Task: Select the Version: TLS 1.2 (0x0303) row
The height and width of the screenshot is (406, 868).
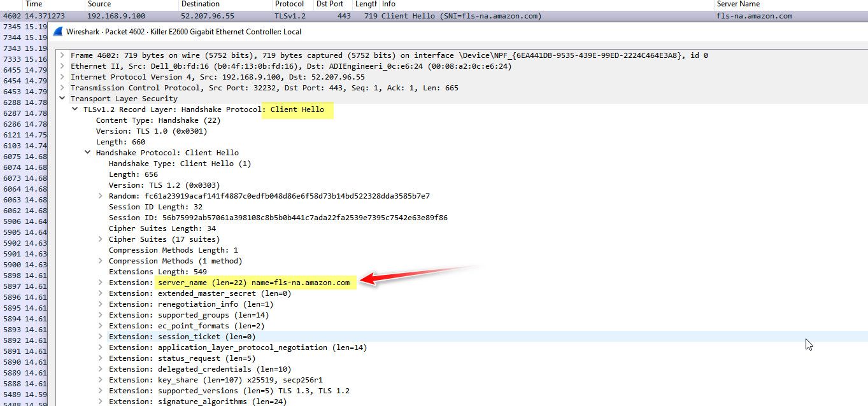Action: coord(164,185)
